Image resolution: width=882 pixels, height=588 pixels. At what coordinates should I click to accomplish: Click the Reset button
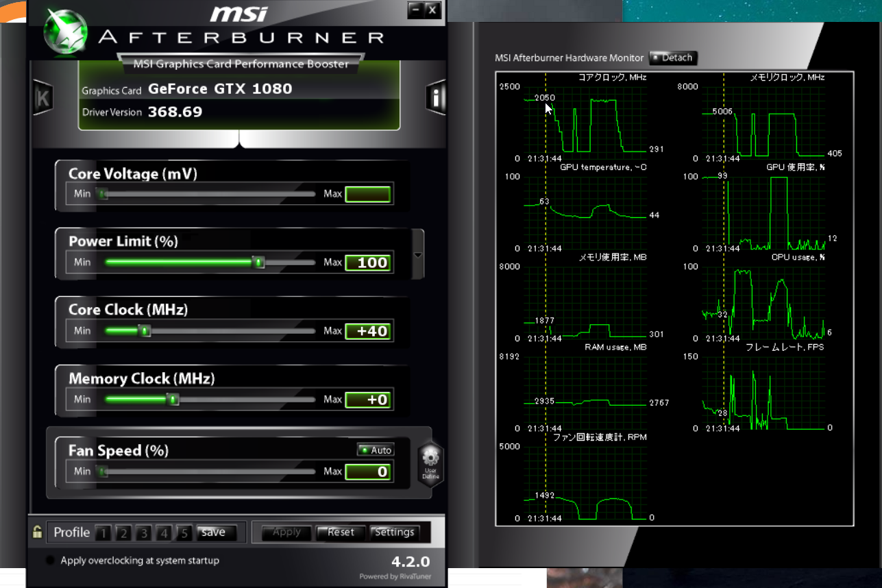click(341, 532)
